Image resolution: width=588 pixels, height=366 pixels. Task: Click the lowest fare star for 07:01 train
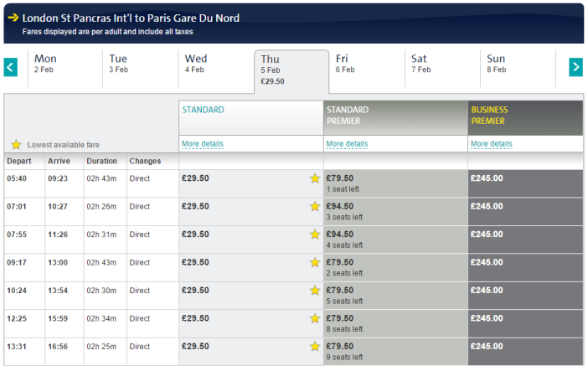315,206
